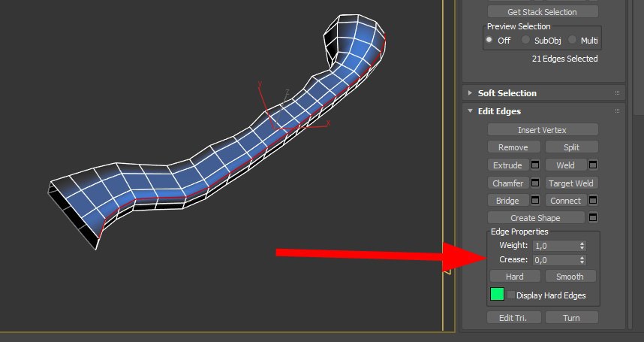Screen dimensions: 644x342
Task: Expand the Soft Selection rollout
Action: click(470, 93)
